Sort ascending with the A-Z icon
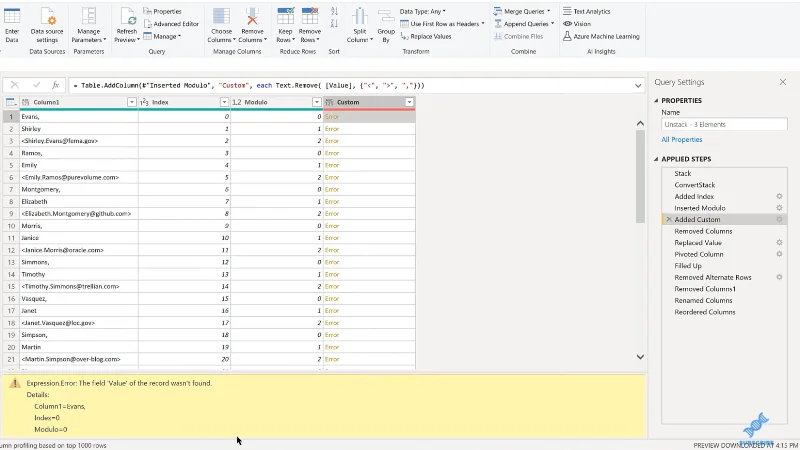800x450 pixels. click(x=334, y=12)
